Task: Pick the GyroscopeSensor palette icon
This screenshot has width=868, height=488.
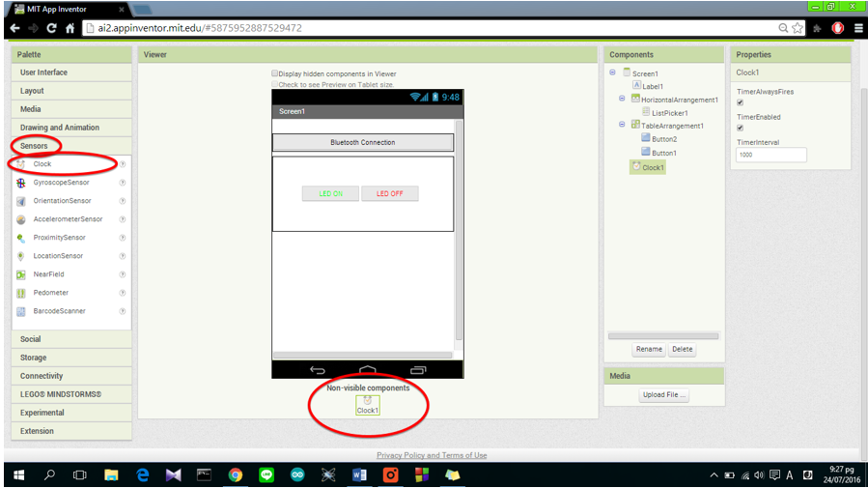Action: (x=21, y=183)
